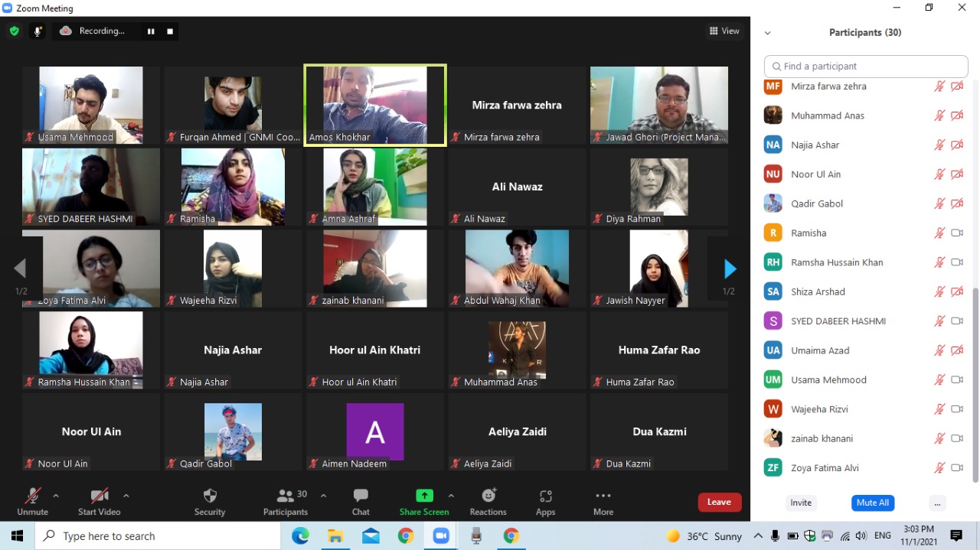Image resolution: width=980 pixels, height=550 pixels.
Task: Click the green encryption shield icon
Action: coord(14,31)
